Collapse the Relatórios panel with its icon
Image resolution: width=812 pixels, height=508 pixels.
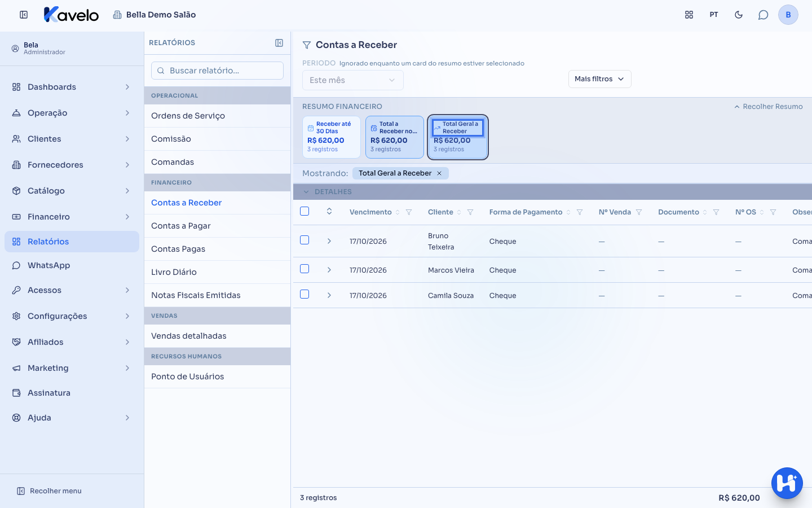coord(279,43)
